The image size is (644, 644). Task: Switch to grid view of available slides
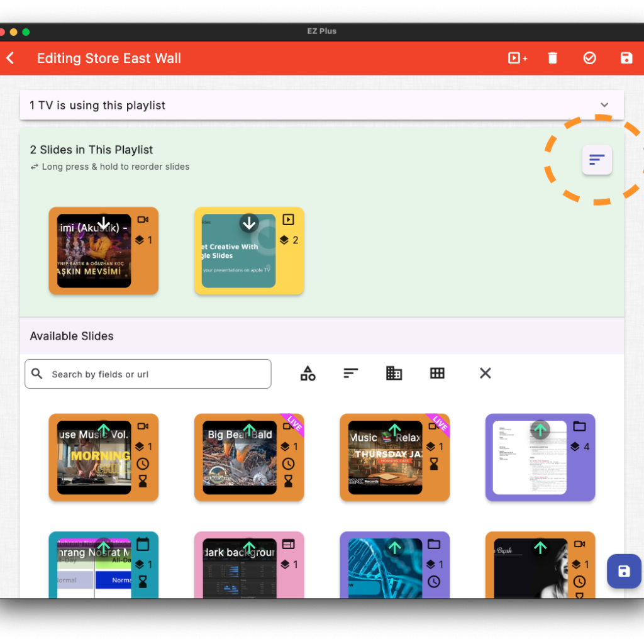click(437, 374)
